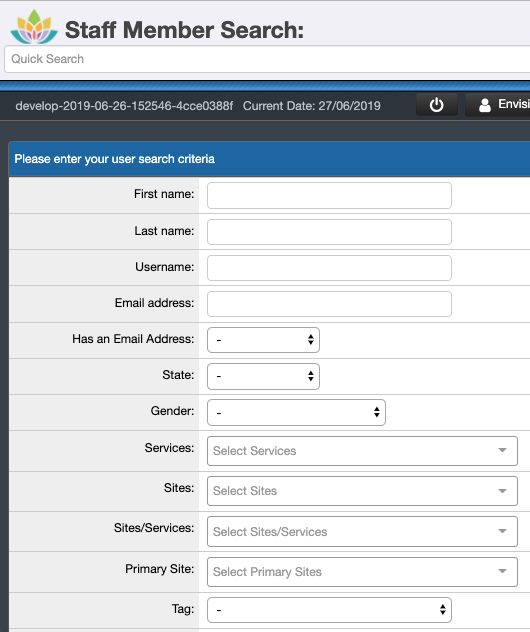This screenshot has height=632, width=530.
Task: Click the power logout icon button
Action: (436, 105)
